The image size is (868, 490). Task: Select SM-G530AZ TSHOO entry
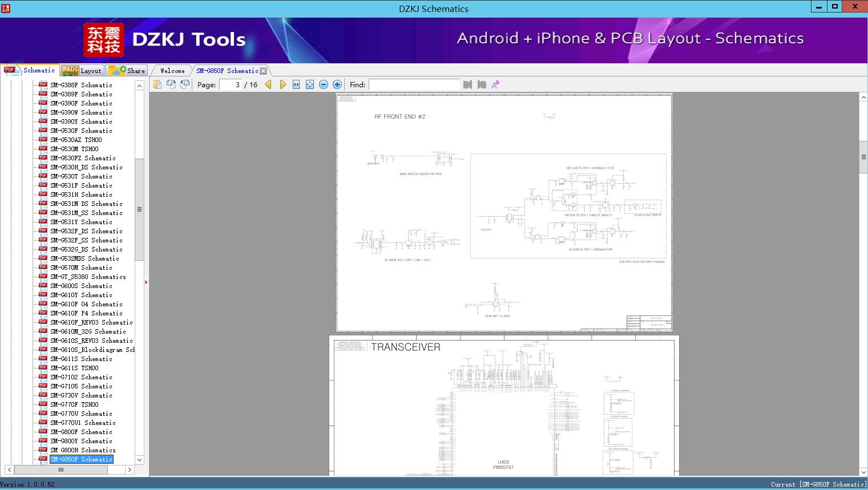click(x=76, y=140)
